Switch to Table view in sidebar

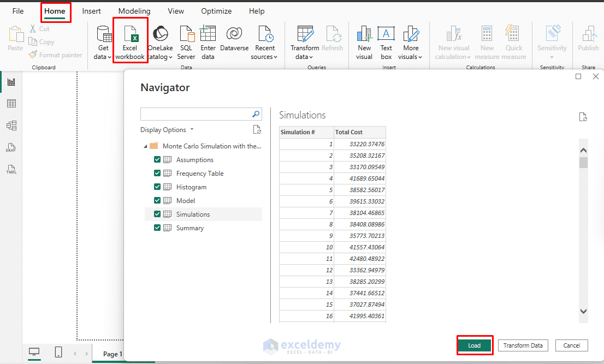[x=11, y=104]
